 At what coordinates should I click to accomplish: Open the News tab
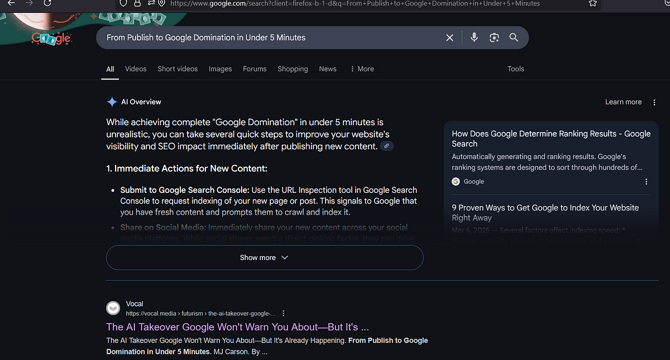pos(327,69)
